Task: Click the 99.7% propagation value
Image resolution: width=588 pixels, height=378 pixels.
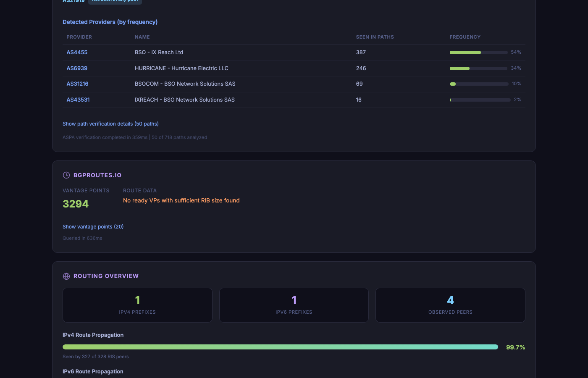Action: tap(515, 347)
